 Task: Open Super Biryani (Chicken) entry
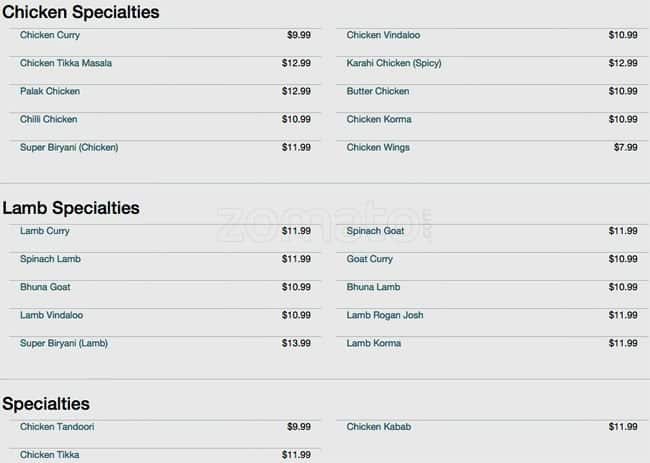coord(69,148)
